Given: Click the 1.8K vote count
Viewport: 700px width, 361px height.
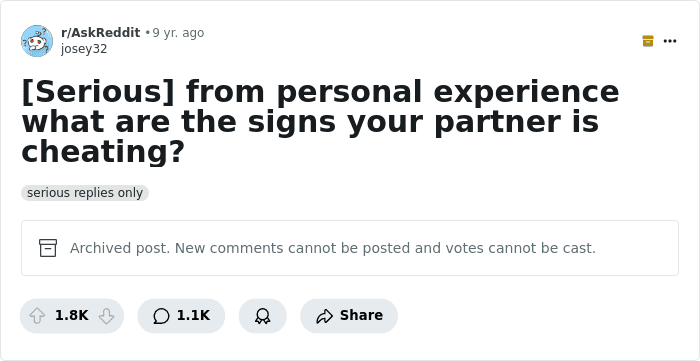Looking at the screenshot, I should (x=71, y=315).
